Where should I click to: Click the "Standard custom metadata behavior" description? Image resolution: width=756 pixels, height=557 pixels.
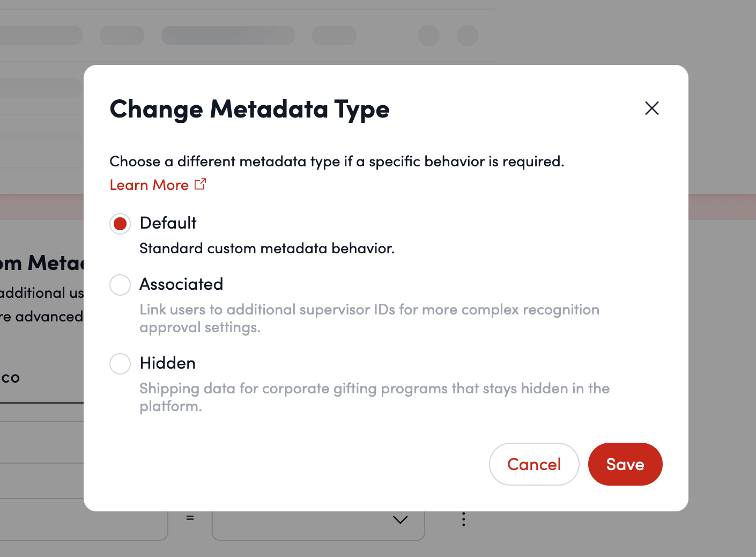[266, 248]
